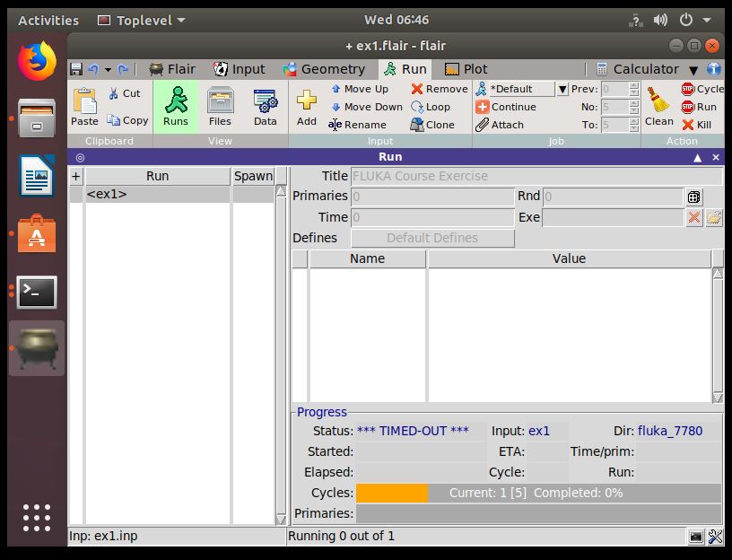Show the Data view
Viewport: 732px width, 560px height.
pyautogui.click(x=266, y=107)
